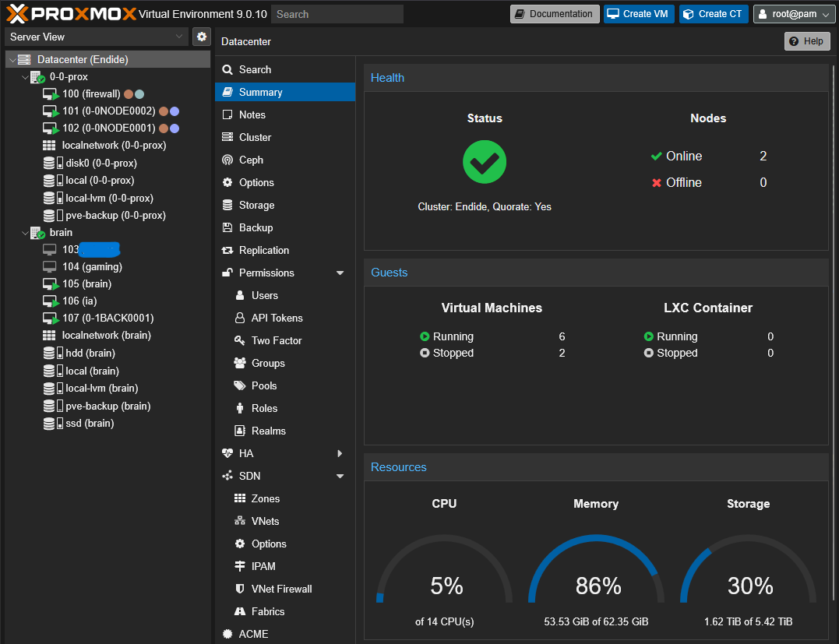The width and height of the screenshot is (839, 644).
Task: Collapse the Permissions section arrow
Action: point(340,273)
